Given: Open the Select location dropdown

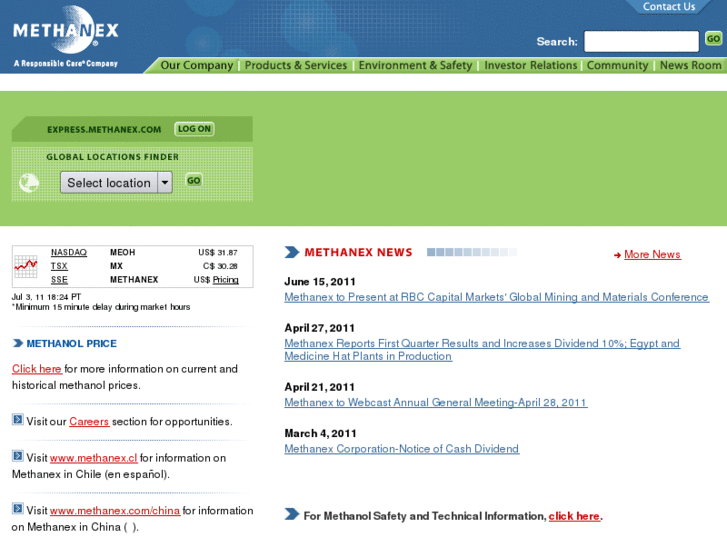Looking at the screenshot, I should click(x=116, y=182).
